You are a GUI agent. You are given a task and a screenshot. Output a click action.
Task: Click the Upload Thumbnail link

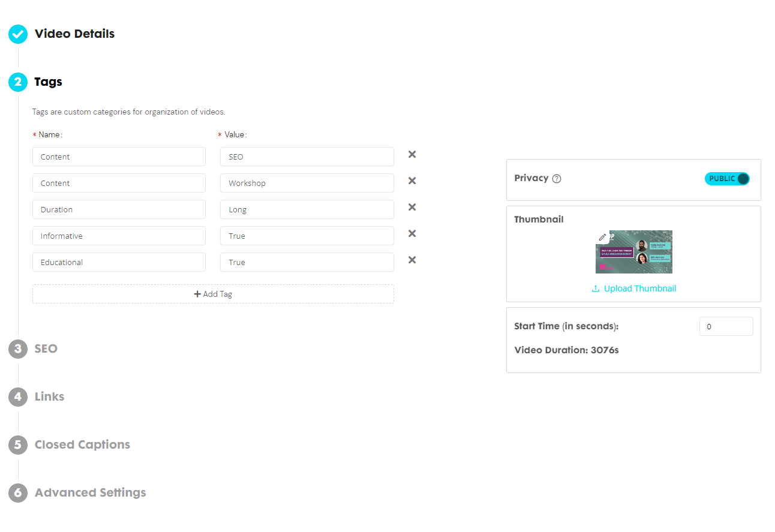tap(634, 288)
